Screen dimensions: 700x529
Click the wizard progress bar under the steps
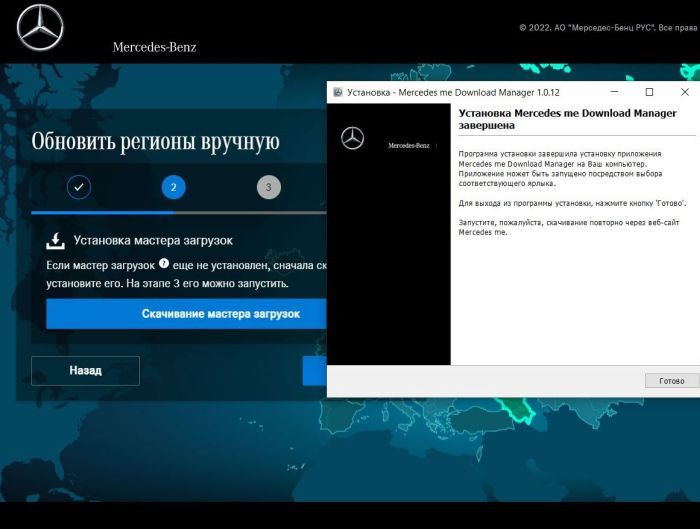point(179,212)
